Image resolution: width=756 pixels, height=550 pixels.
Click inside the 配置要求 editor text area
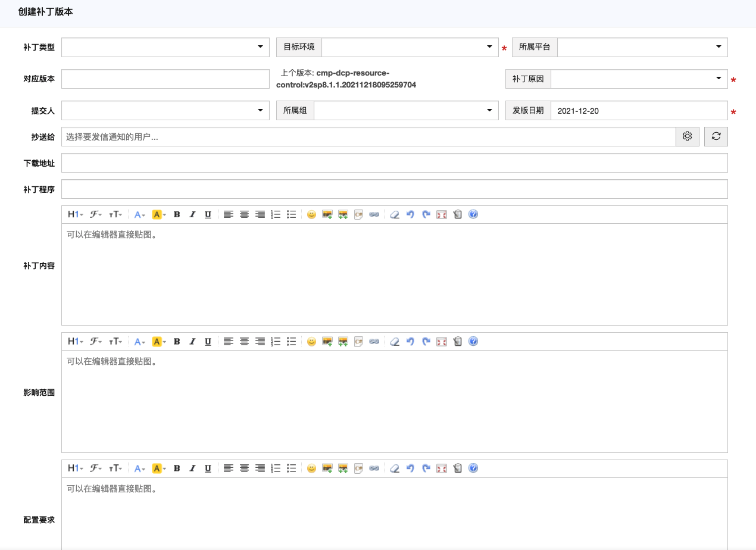[395, 514]
